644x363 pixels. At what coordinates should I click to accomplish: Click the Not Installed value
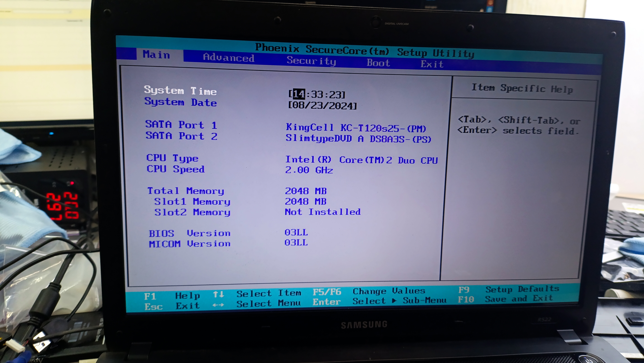[x=323, y=212]
